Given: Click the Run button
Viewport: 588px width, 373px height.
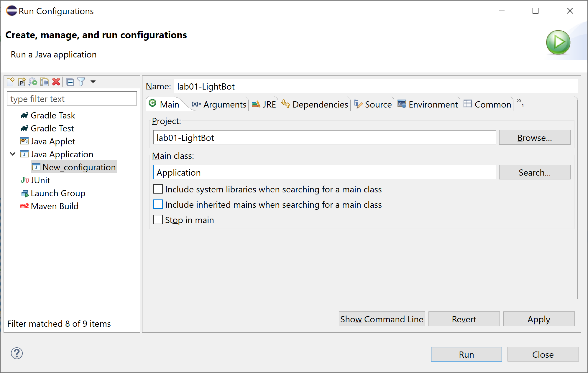Looking at the screenshot, I should (466, 354).
